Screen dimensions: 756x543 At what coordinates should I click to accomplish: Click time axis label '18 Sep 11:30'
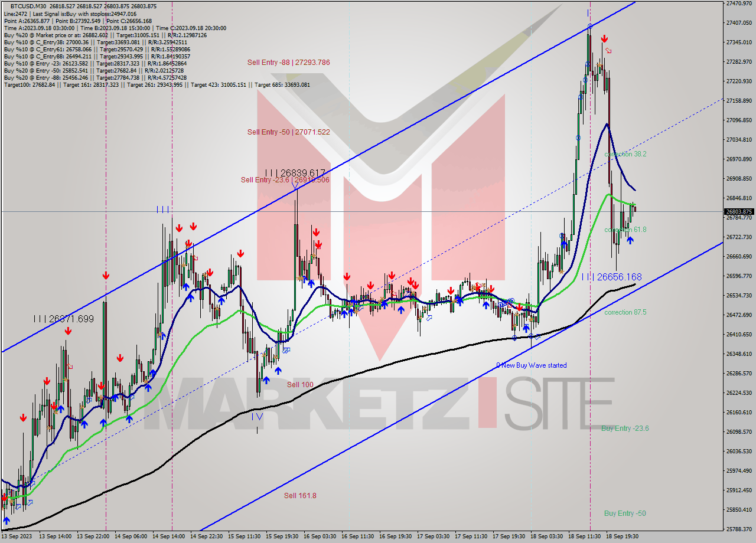tap(585, 537)
